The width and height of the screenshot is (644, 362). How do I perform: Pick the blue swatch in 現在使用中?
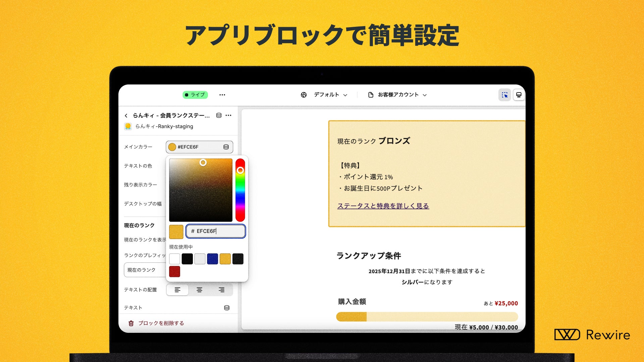tap(212, 259)
